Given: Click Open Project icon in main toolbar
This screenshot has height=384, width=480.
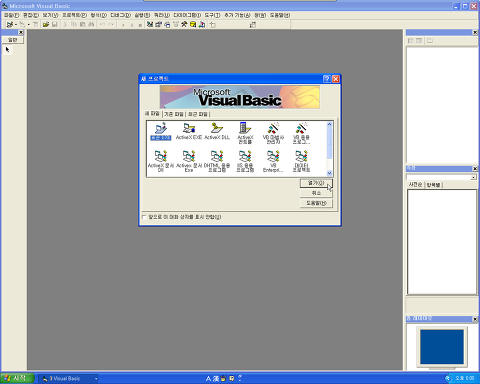Looking at the screenshot, I should click(46, 24).
